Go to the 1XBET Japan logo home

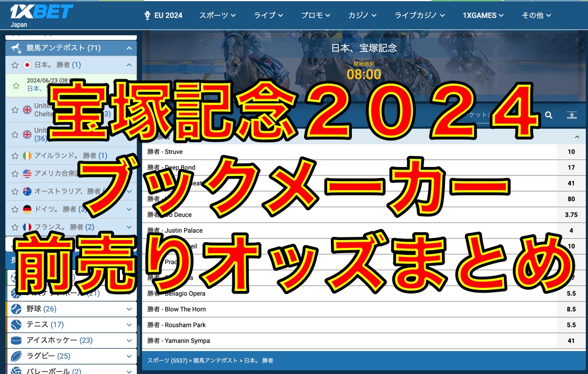[41, 16]
